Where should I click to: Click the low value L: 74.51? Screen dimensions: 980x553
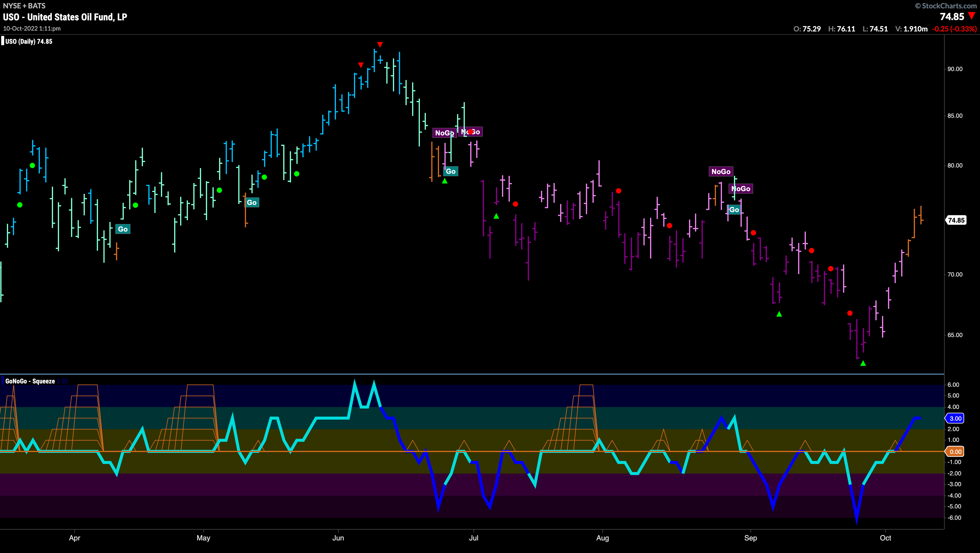point(875,29)
